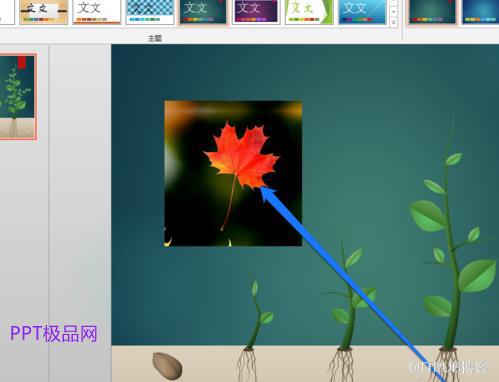Select the highlighted dark teal theme
The width and height of the screenshot is (499, 382).
(203, 12)
